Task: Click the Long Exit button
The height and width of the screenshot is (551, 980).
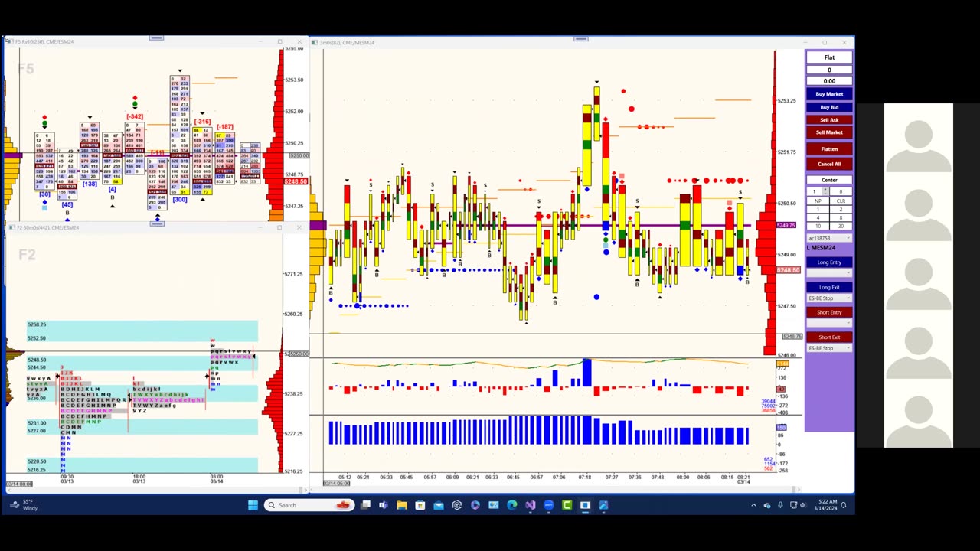Action: (829, 287)
